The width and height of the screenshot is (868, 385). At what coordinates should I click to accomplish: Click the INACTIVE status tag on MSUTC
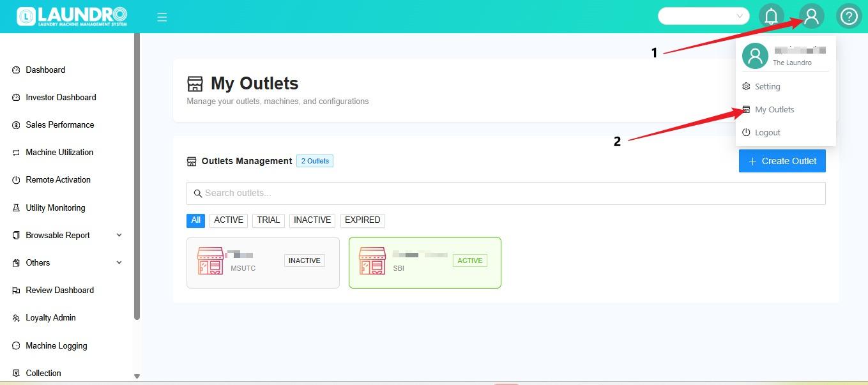[x=305, y=260]
